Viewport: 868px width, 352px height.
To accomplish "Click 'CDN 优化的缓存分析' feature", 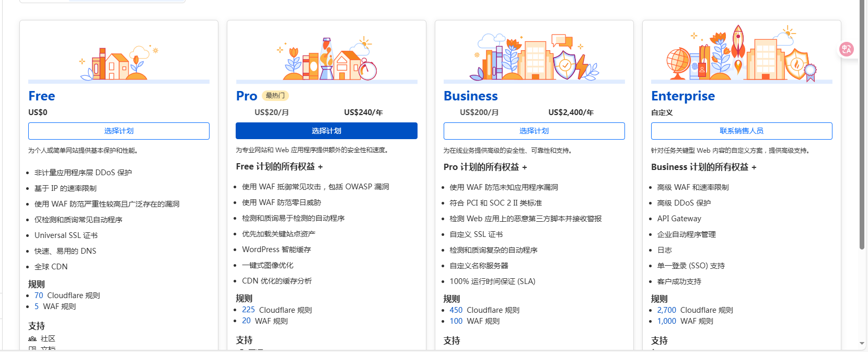I will coord(277,281).
